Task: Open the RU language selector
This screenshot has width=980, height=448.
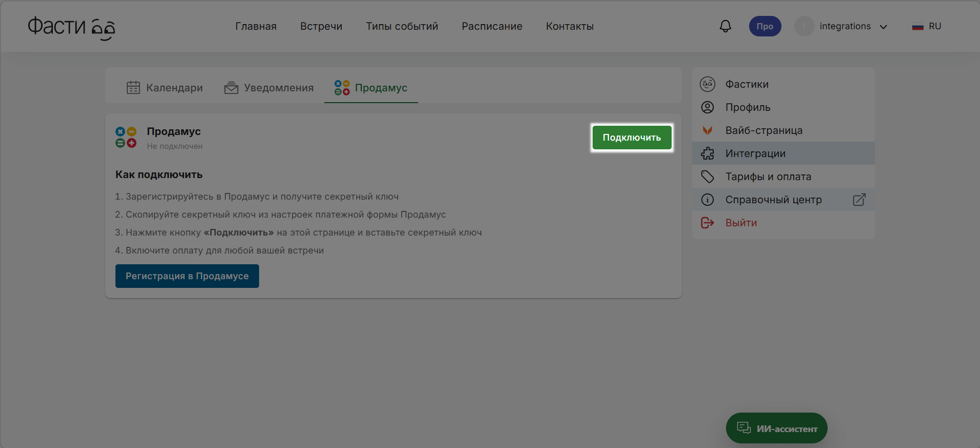Action: pos(927,26)
